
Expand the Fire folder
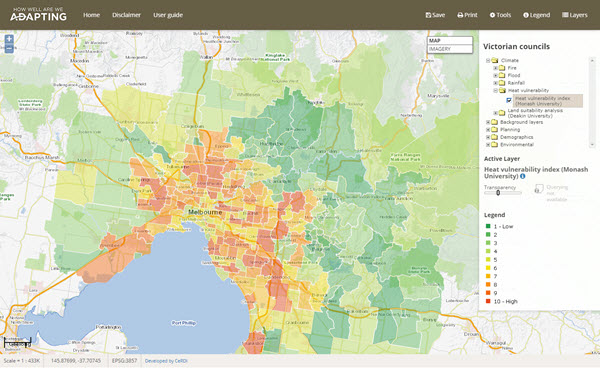point(496,68)
